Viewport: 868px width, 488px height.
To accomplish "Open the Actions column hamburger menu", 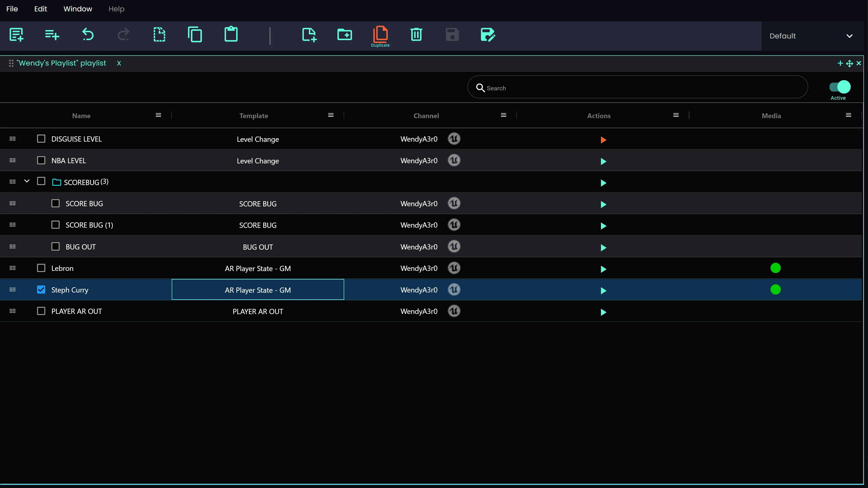I will (676, 115).
